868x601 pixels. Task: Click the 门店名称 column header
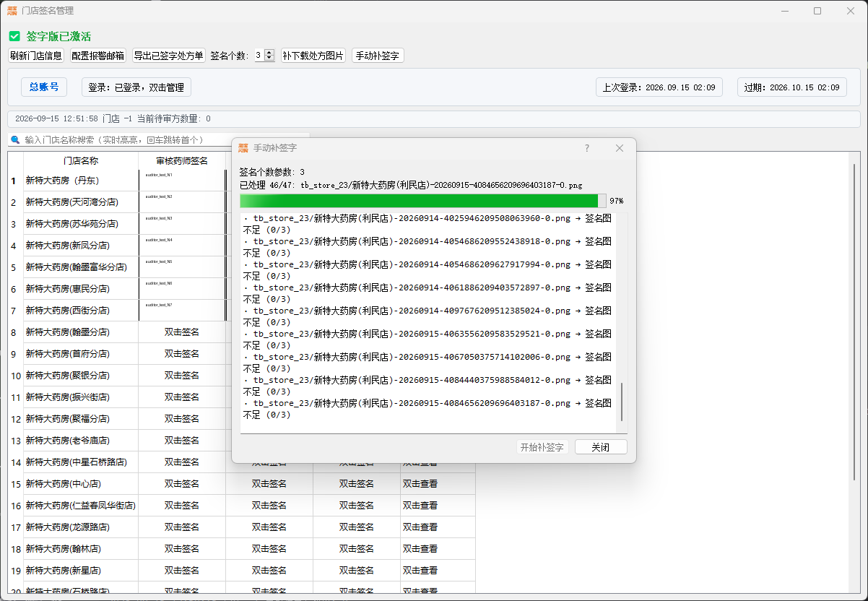81,161
